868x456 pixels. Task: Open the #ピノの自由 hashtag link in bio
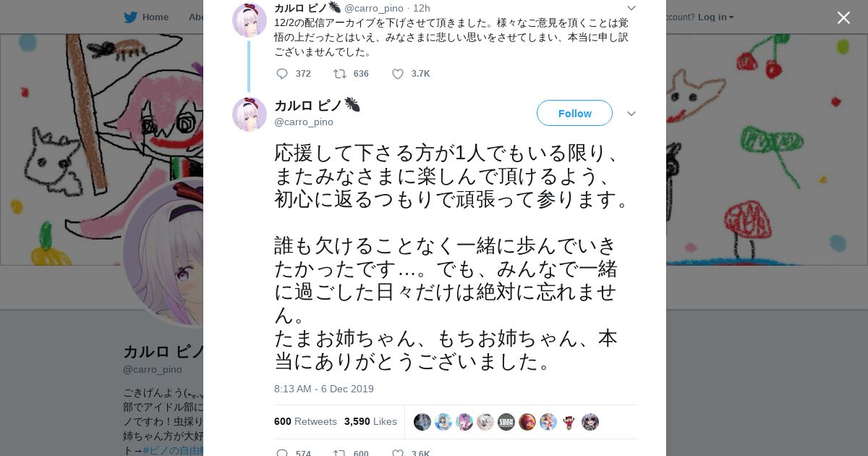click(172, 450)
